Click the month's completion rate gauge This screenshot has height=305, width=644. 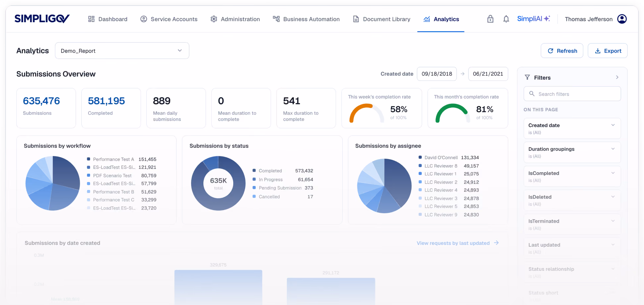click(x=453, y=113)
